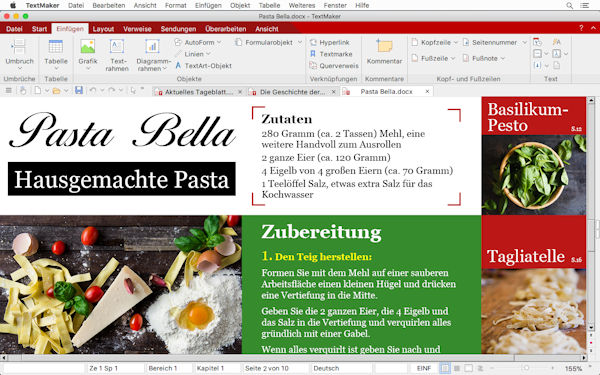Click the Seitennummer button
This screenshot has height=375, width=600.
point(490,42)
